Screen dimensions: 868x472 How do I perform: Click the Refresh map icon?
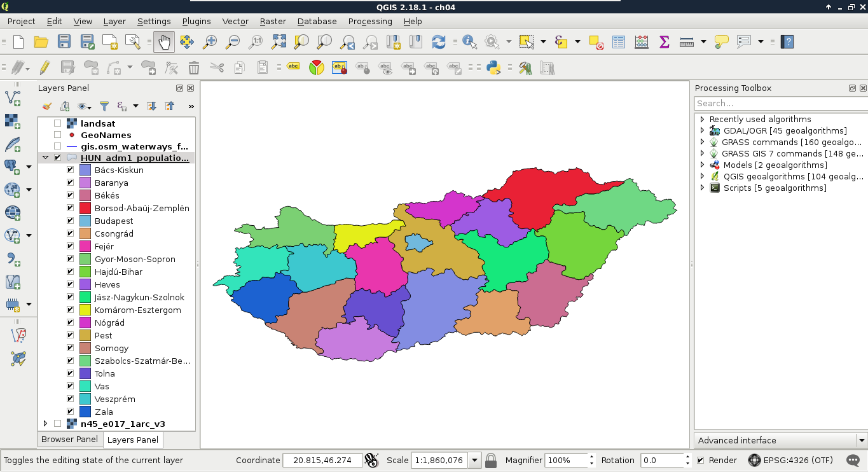point(438,42)
